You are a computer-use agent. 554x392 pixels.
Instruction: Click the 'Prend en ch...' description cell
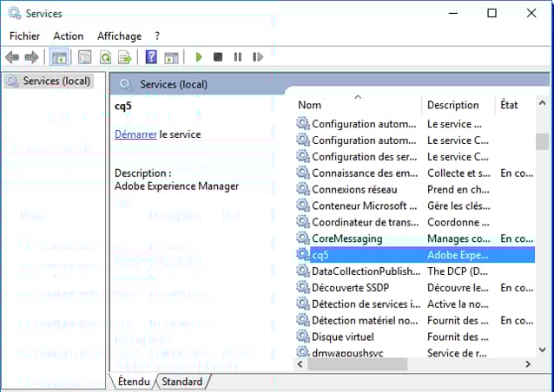pyautogui.click(x=458, y=189)
